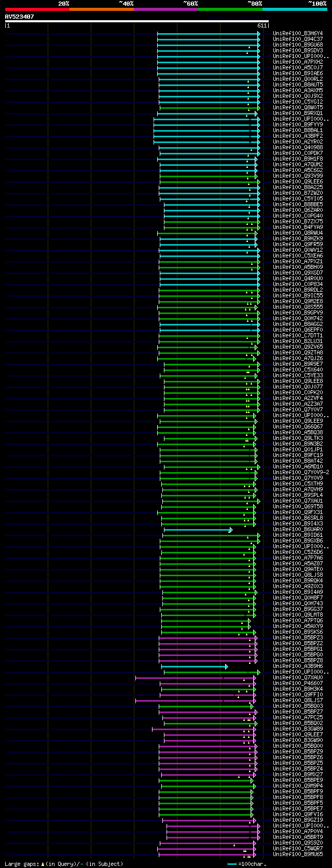Select label UniRef100_C5XEA6
This screenshot has width=332, height=868.
(x=298, y=256)
